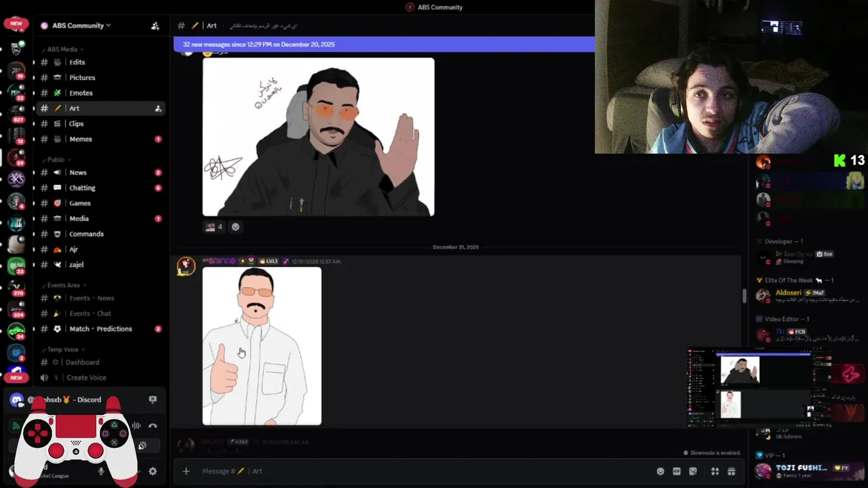The width and height of the screenshot is (868, 488).
Task: Open server icon with 324 badge
Action: click(x=16, y=309)
